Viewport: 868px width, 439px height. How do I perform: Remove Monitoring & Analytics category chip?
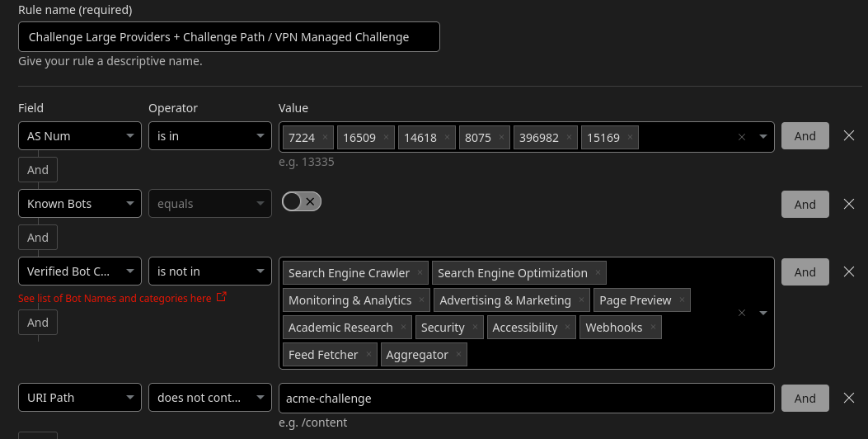(x=421, y=300)
